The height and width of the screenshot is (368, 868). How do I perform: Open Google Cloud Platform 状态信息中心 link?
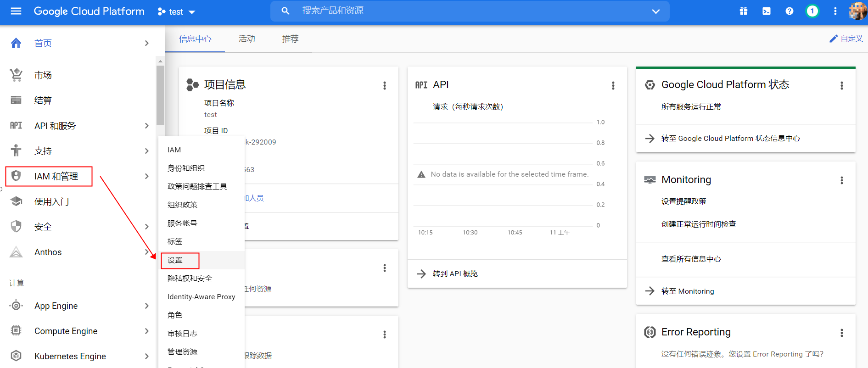[730, 138]
